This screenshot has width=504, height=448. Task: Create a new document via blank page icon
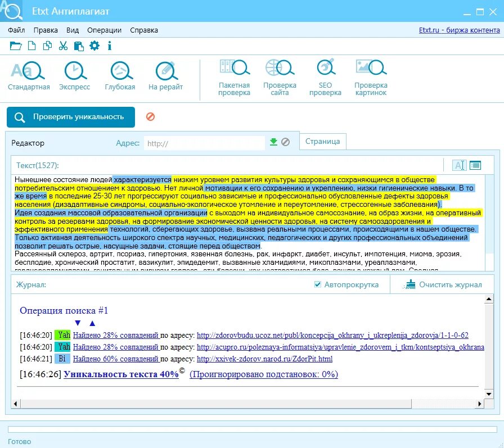click(x=32, y=46)
